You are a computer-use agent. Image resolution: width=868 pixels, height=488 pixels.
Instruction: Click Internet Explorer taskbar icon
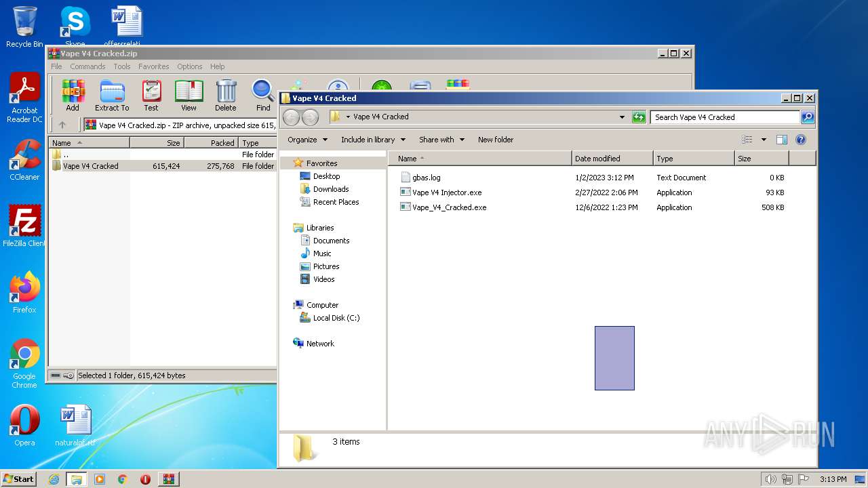tap(54, 479)
